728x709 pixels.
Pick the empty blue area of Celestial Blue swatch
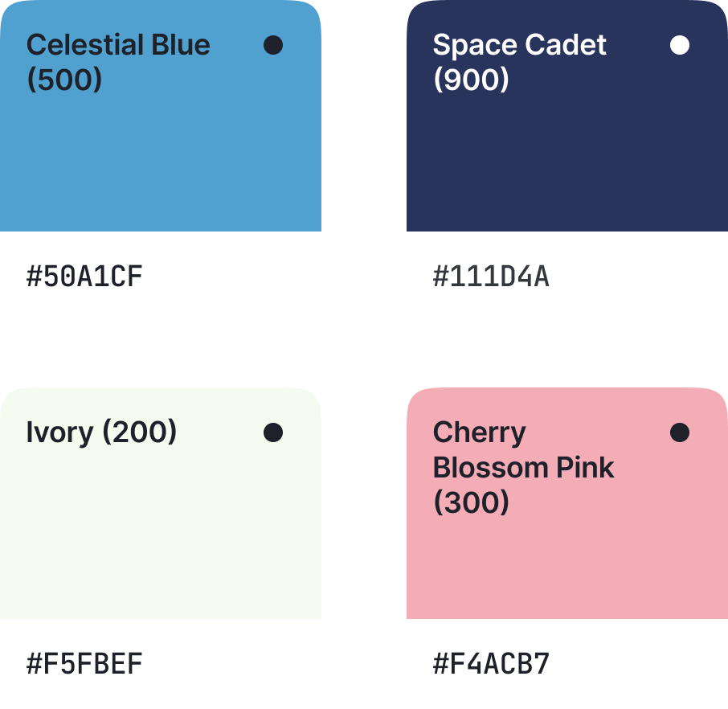tap(161, 161)
